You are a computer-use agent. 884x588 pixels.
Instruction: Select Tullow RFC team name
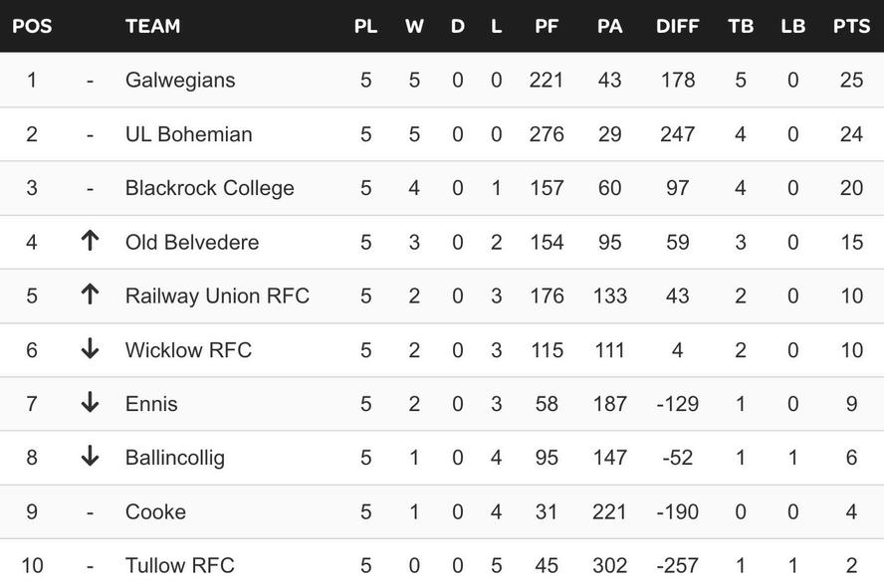click(x=179, y=565)
